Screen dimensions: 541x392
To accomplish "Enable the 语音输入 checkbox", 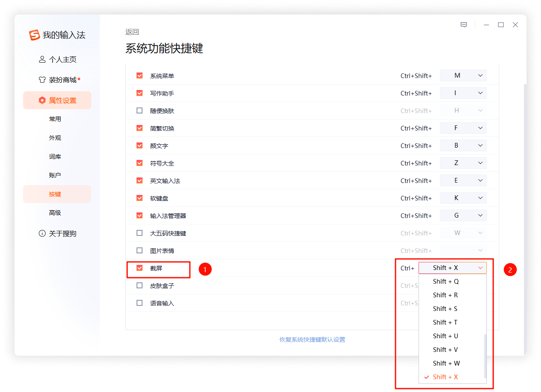I will pyautogui.click(x=140, y=303).
